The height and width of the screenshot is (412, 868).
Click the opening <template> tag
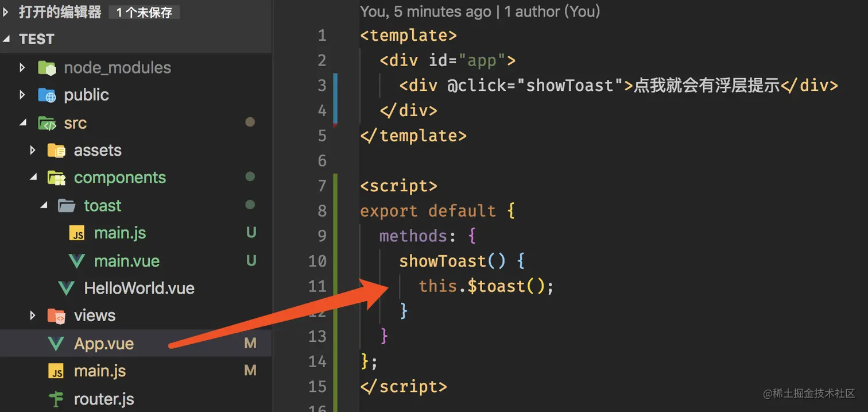pyautogui.click(x=408, y=36)
